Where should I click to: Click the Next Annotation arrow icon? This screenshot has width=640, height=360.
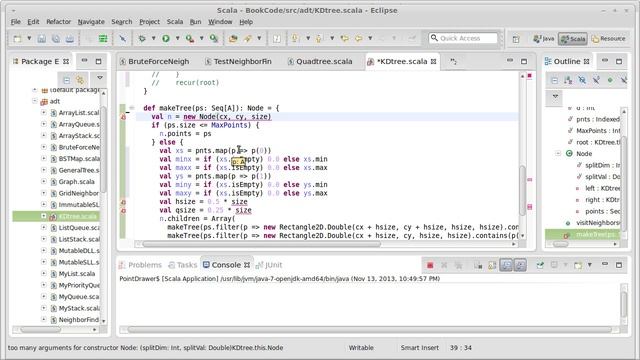pyautogui.click(x=295, y=38)
